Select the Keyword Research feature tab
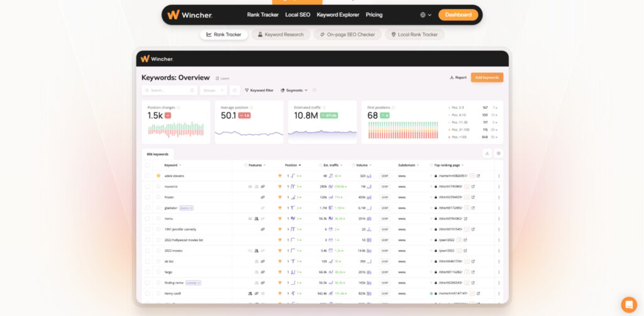This screenshot has height=316, width=644. (281, 35)
